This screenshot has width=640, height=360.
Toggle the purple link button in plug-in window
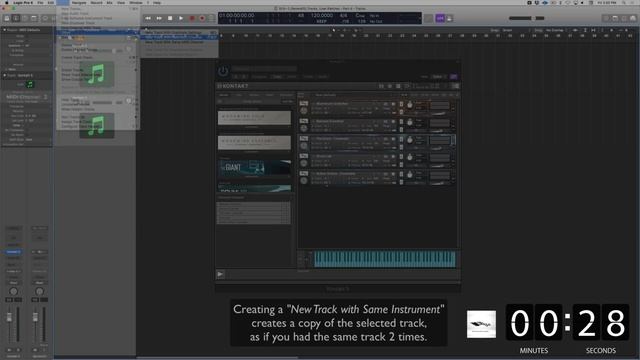click(x=453, y=77)
